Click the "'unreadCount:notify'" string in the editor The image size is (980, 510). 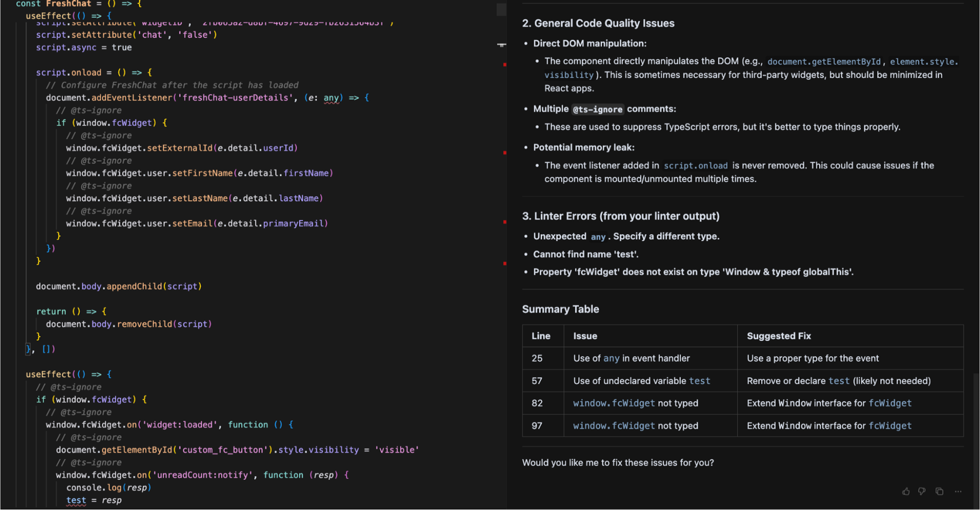(202, 475)
